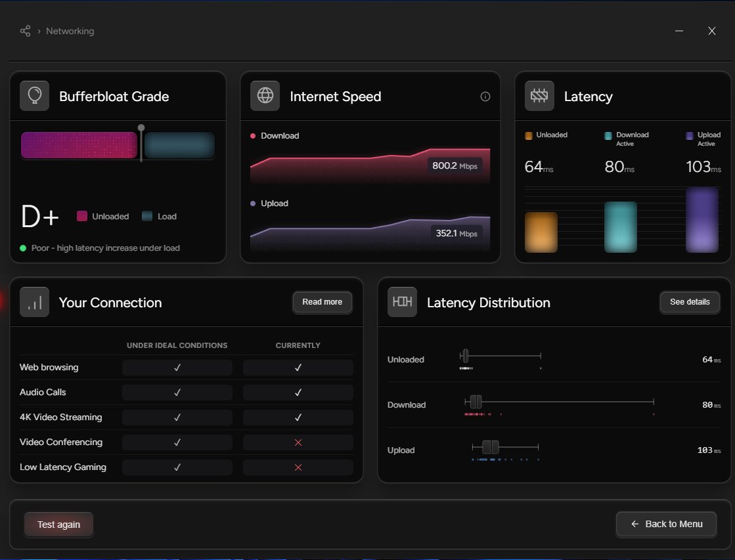
Task: Click the Download latency box plot
Action: click(559, 402)
